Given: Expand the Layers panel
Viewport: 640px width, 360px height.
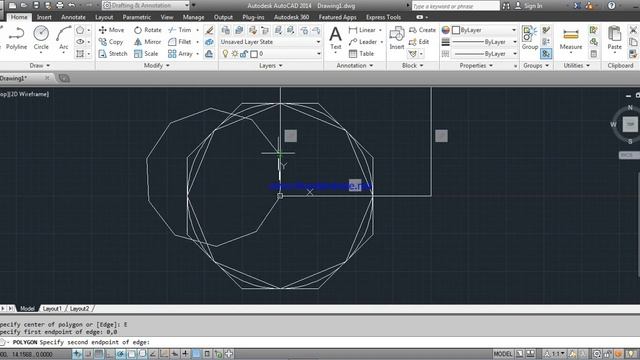Looking at the screenshot, I should pyautogui.click(x=271, y=65).
